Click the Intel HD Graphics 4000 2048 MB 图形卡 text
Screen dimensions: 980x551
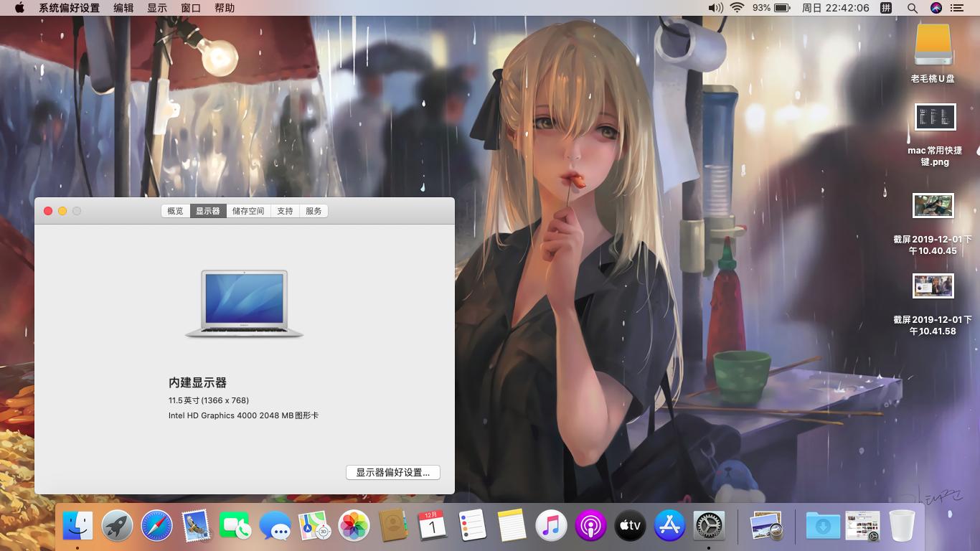click(244, 415)
